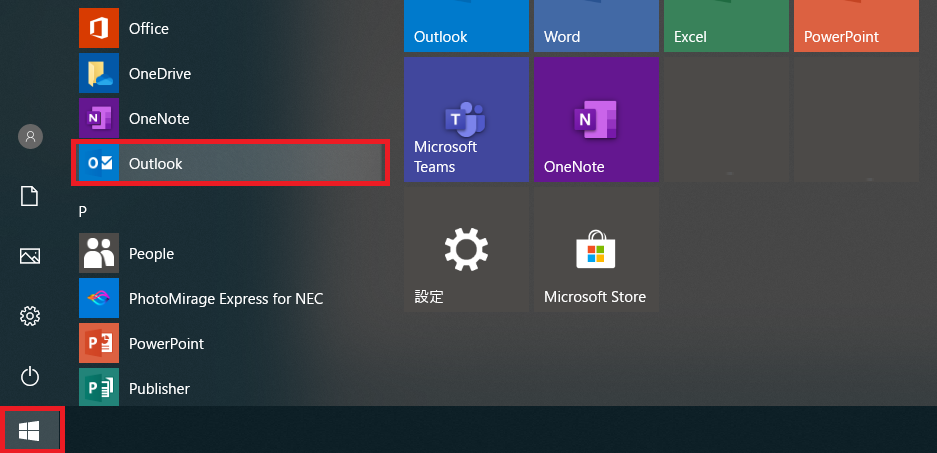Open the PowerPoint pinned tile
Image resolution: width=937 pixels, height=453 pixels.
click(856, 26)
